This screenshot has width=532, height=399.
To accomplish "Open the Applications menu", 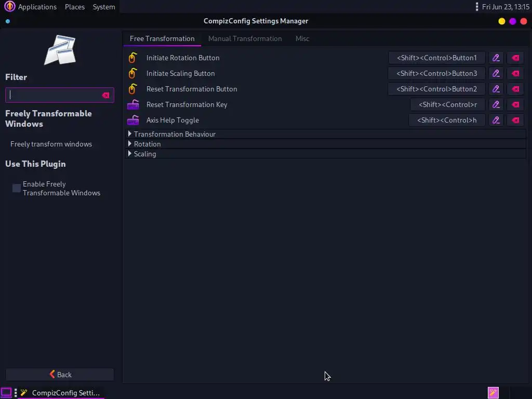I will coord(37,7).
